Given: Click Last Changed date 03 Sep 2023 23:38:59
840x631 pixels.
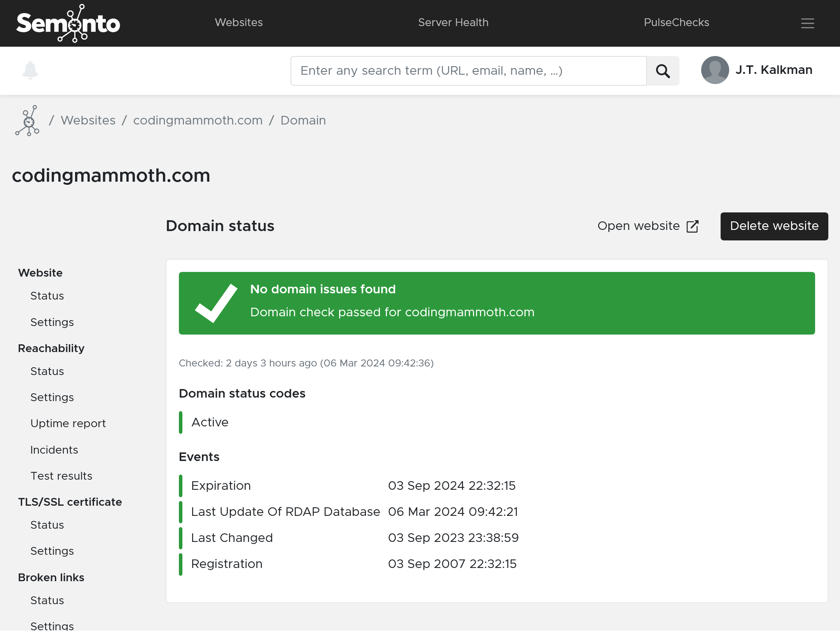Looking at the screenshot, I should pos(453,538).
